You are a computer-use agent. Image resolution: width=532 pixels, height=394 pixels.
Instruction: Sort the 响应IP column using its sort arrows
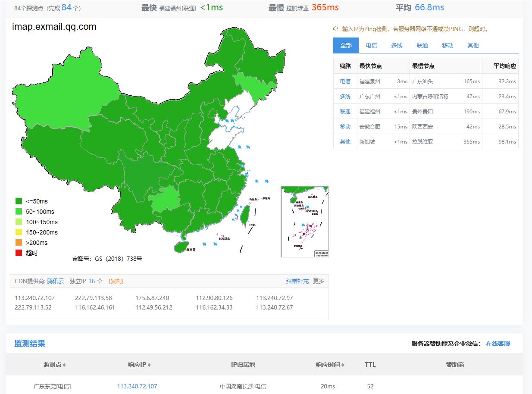(149, 364)
